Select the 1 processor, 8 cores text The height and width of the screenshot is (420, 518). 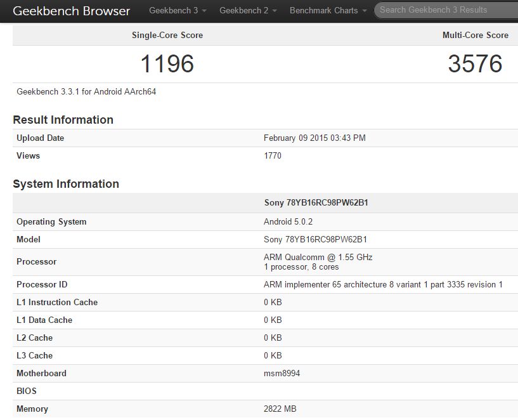[301, 266]
